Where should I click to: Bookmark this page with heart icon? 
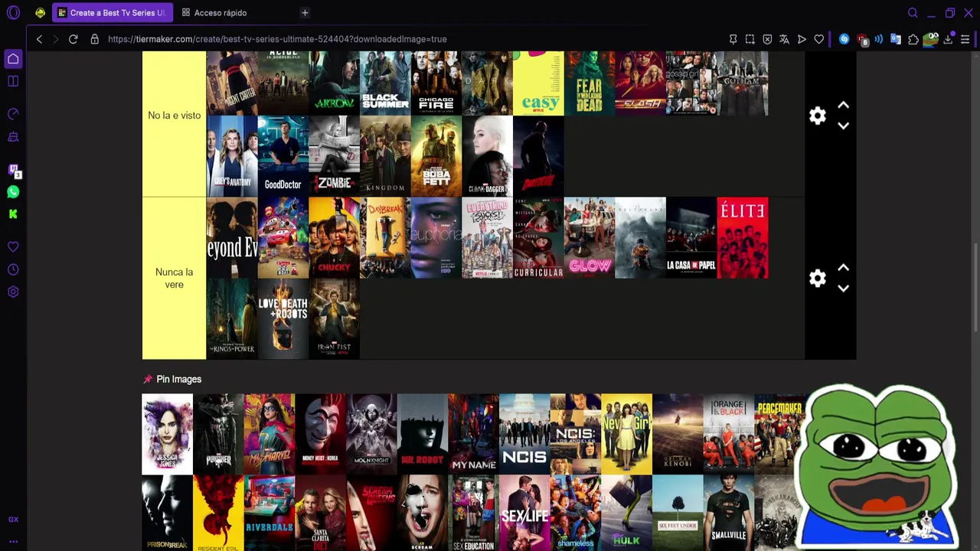pos(819,39)
